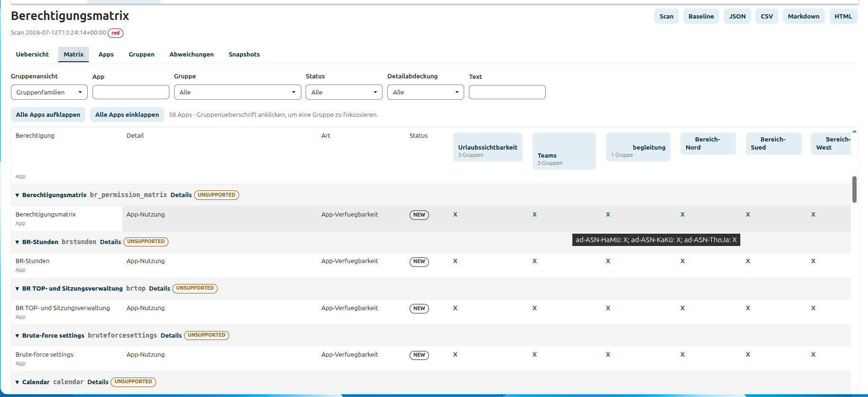Switch to the Apps tab
This screenshot has width=868, height=397.
click(x=106, y=55)
